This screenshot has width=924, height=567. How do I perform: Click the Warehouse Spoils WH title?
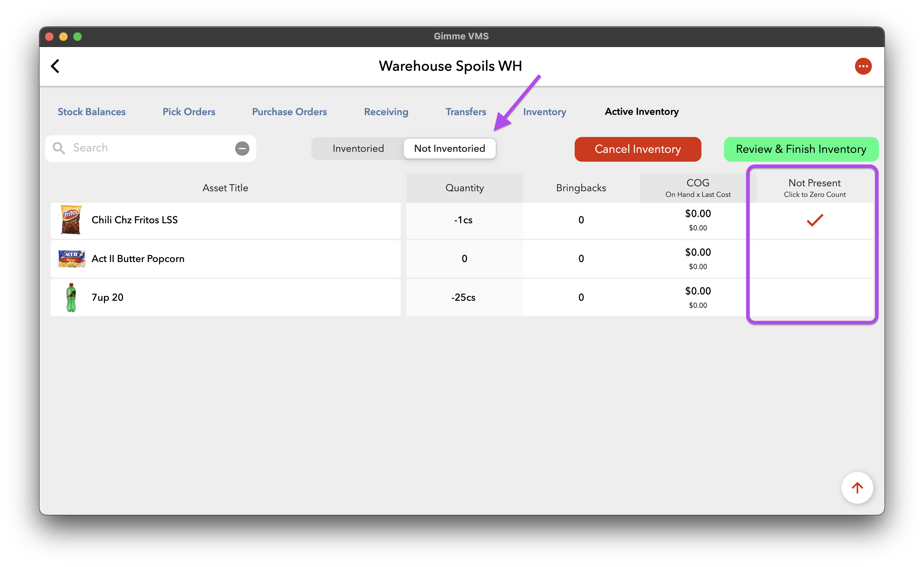point(450,66)
